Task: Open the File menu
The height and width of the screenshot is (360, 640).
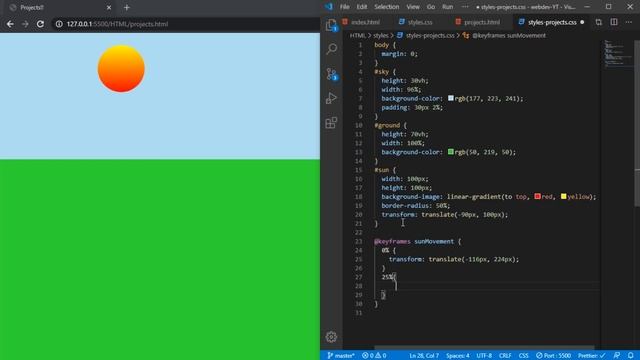Action: pyautogui.click(x=344, y=7)
